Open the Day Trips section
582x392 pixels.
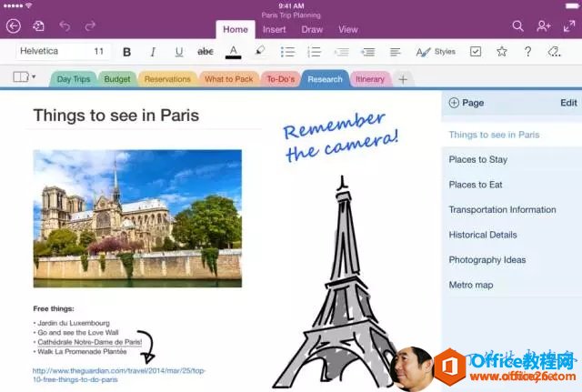74,79
